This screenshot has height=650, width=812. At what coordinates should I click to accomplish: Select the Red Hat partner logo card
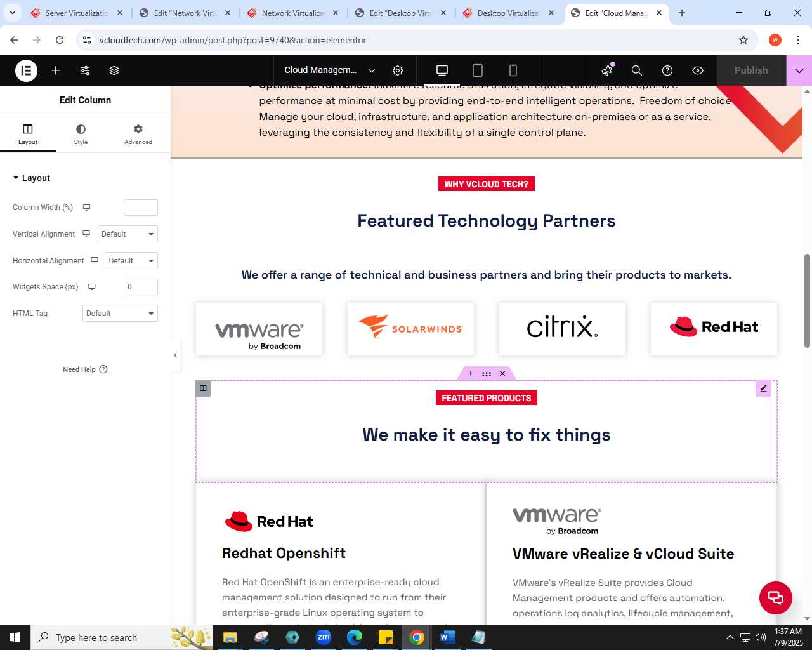(714, 329)
